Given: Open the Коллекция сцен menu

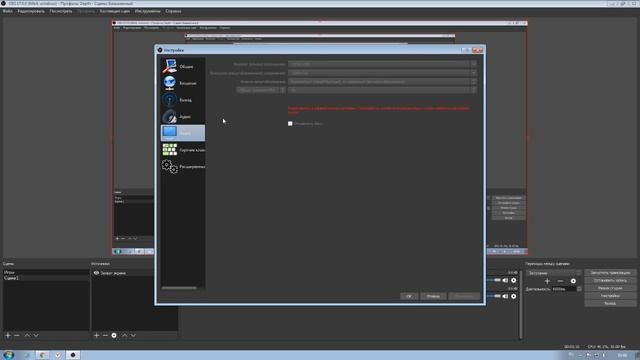Looking at the screenshot, I should coord(115,11).
